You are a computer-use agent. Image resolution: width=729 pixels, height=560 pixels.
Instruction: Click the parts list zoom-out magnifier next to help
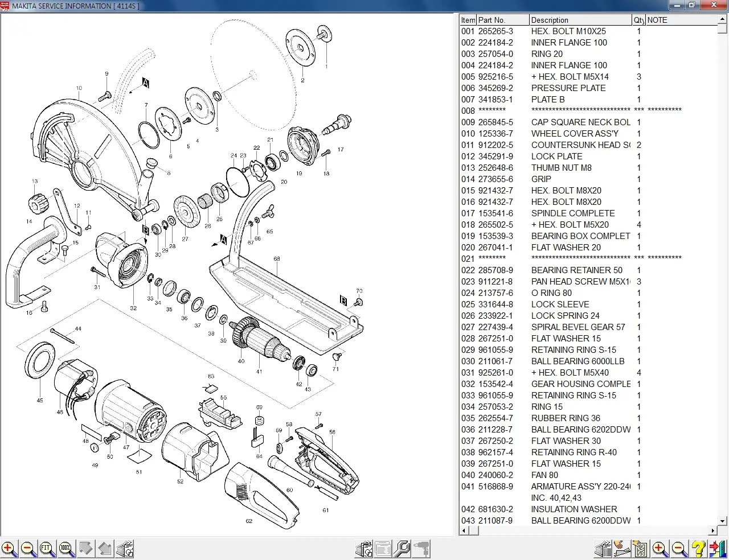[679, 549]
